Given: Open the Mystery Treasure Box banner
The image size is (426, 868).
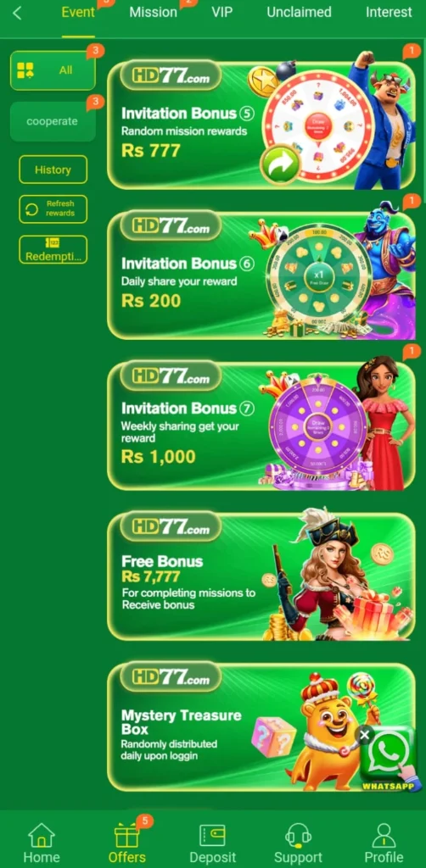Looking at the screenshot, I should [x=261, y=726].
